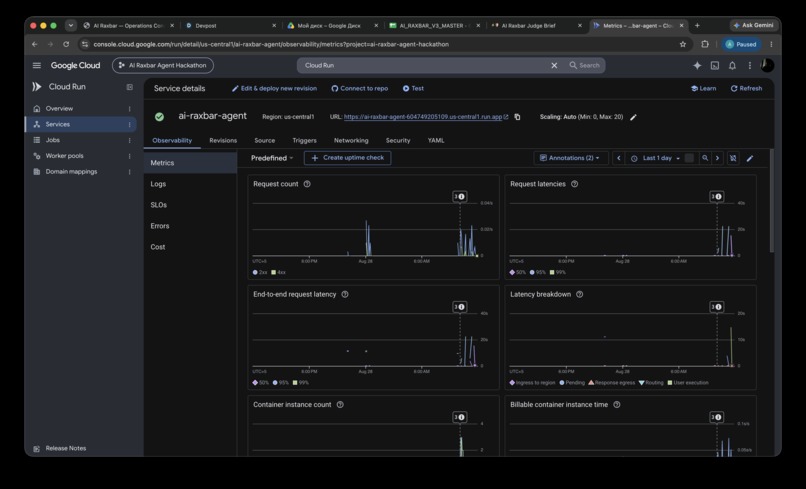Image resolution: width=806 pixels, height=489 pixels.
Task: Open options menu next to Jobs
Action: click(130, 140)
